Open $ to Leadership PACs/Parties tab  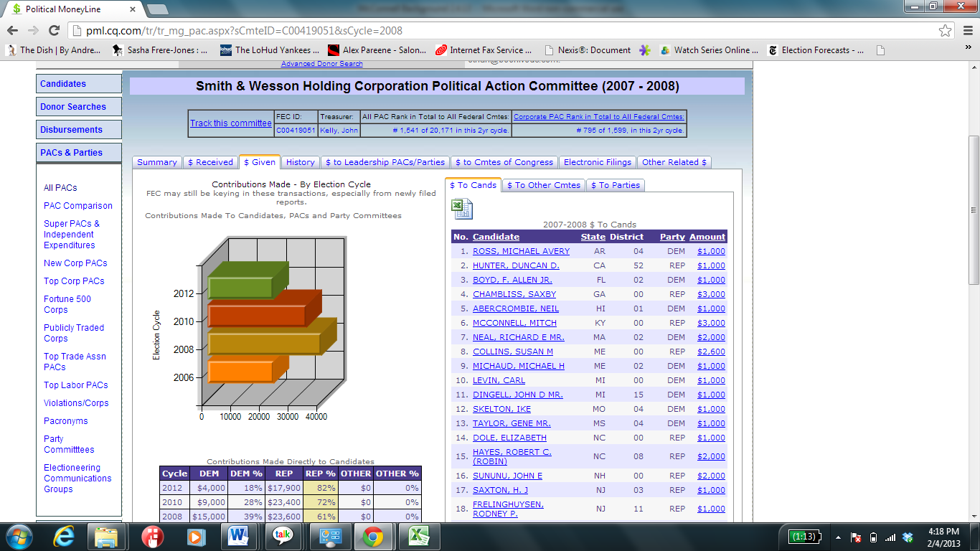pos(385,162)
